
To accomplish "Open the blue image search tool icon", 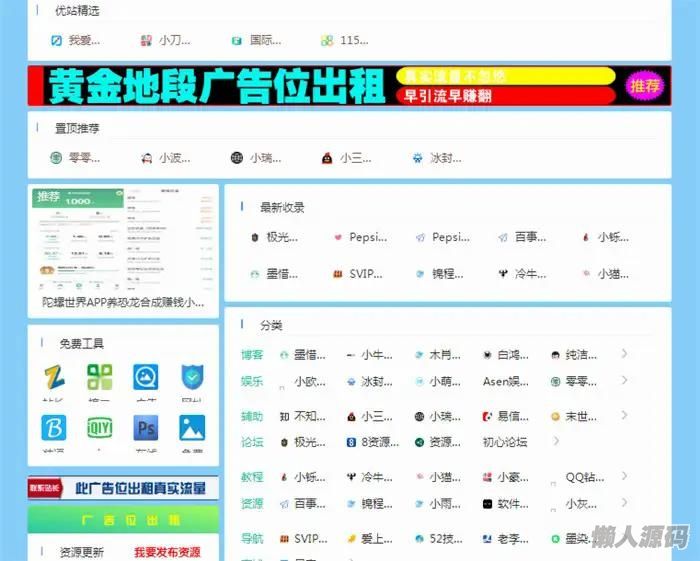I will coord(146,377).
